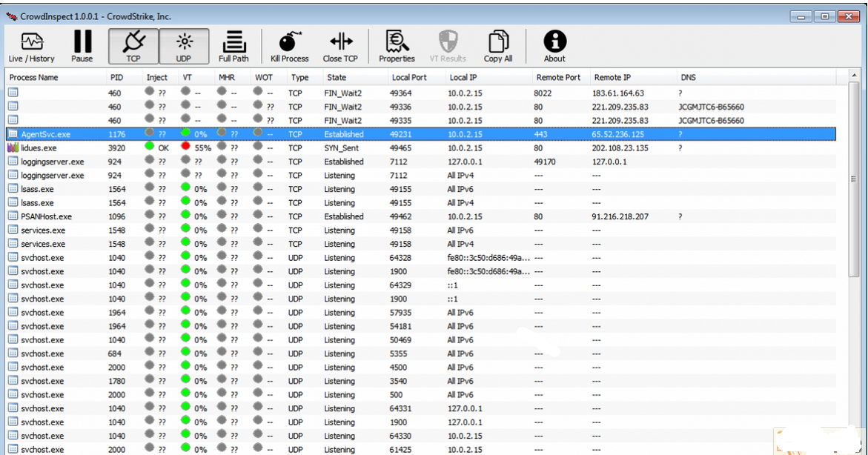The width and height of the screenshot is (868, 455).
Task: Show Full Path of processes
Action: pyautogui.click(x=233, y=47)
